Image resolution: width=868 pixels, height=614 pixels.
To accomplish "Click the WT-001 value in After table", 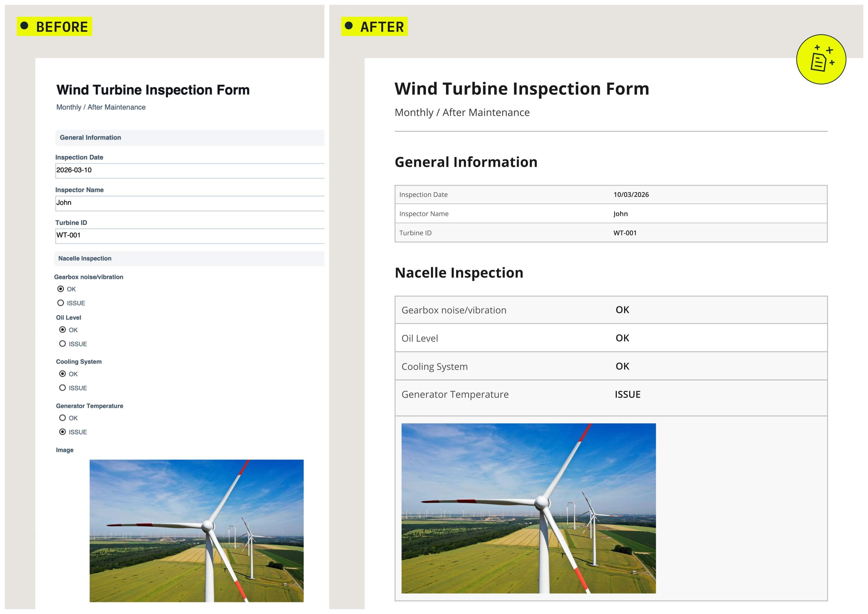I will coord(625,233).
